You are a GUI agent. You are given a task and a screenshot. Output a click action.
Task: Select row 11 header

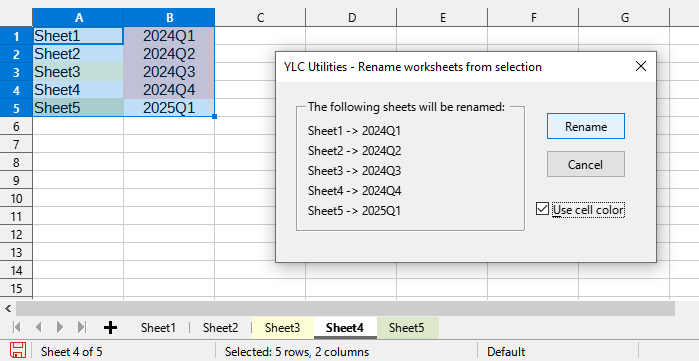pos(16,217)
